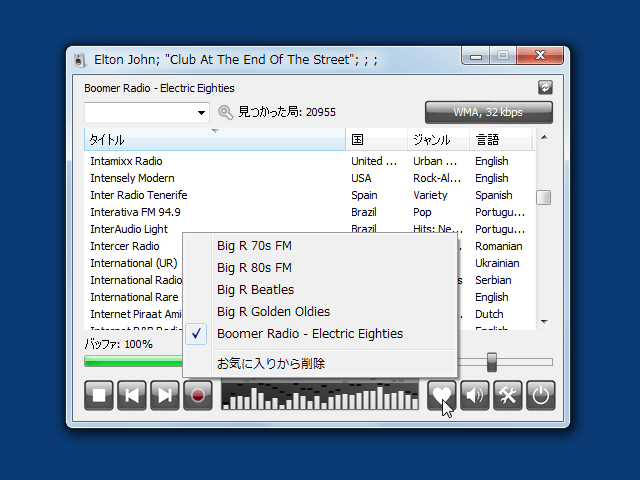Click the WMA, 32 kbps button
Screen dimensions: 640x480
489,112
